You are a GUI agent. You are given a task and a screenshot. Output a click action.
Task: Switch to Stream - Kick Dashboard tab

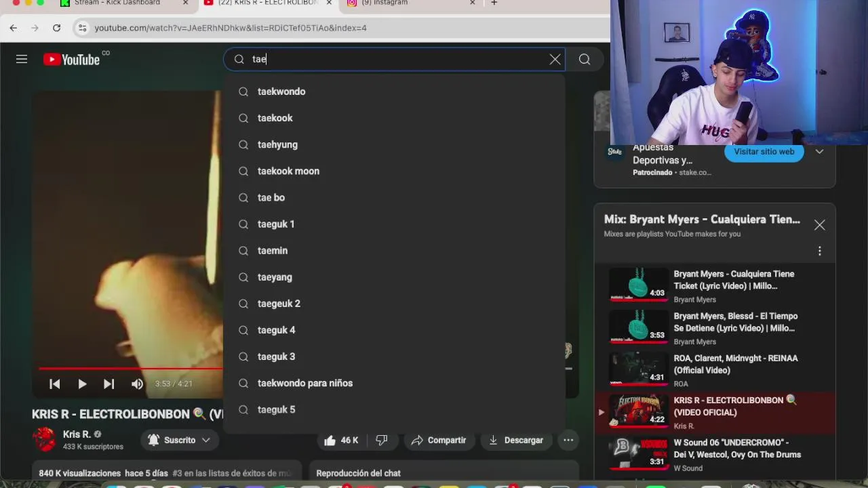[x=117, y=3]
